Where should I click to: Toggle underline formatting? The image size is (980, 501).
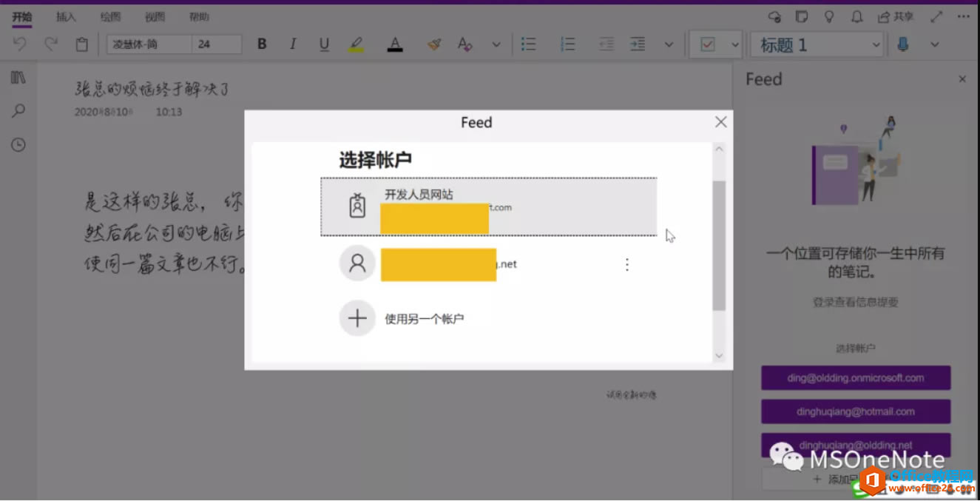(324, 44)
